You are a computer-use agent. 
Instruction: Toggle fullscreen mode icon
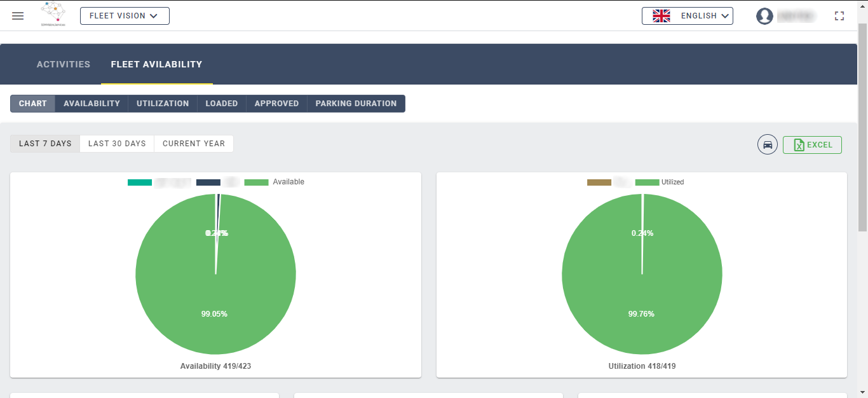(839, 16)
